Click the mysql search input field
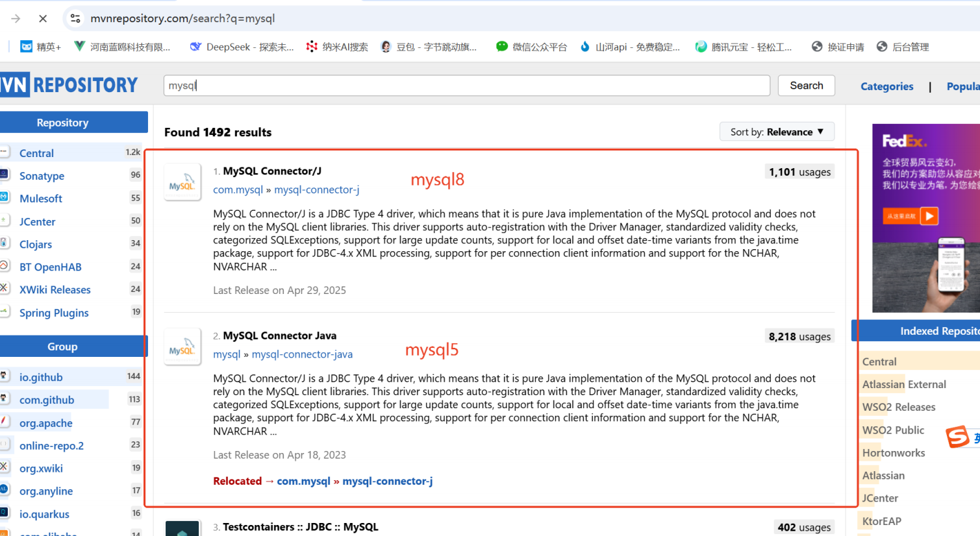980x536 pixels. click(466, 86)
